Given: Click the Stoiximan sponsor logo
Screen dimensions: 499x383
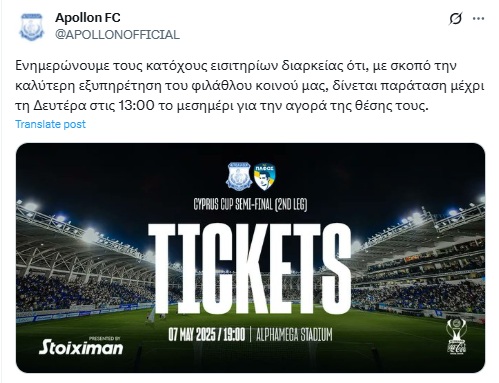Looking at the screenshot, I should pos(81,347).
